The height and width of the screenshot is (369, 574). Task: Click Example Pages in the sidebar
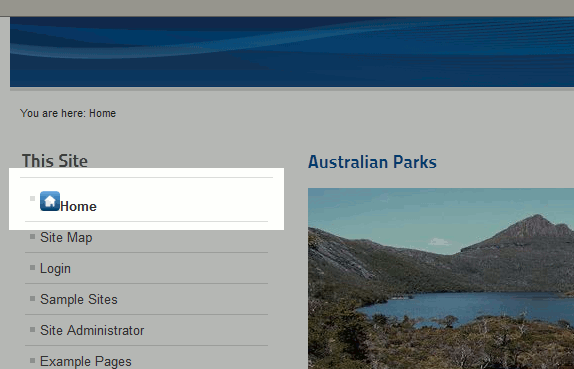coord(86,361)
